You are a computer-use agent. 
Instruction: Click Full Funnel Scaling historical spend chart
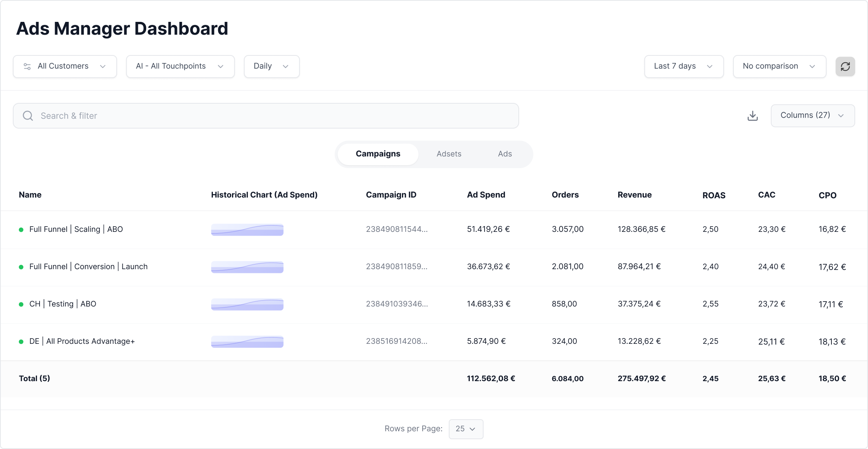(247, 230)
